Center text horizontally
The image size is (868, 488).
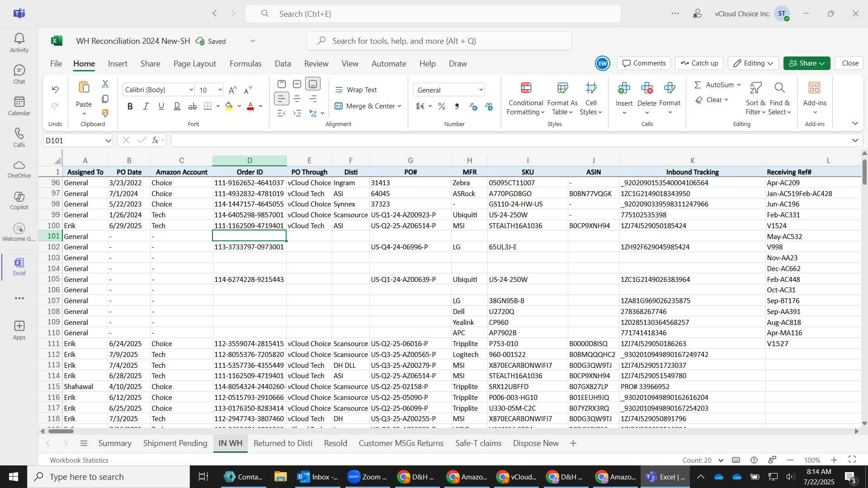point(297,99)
